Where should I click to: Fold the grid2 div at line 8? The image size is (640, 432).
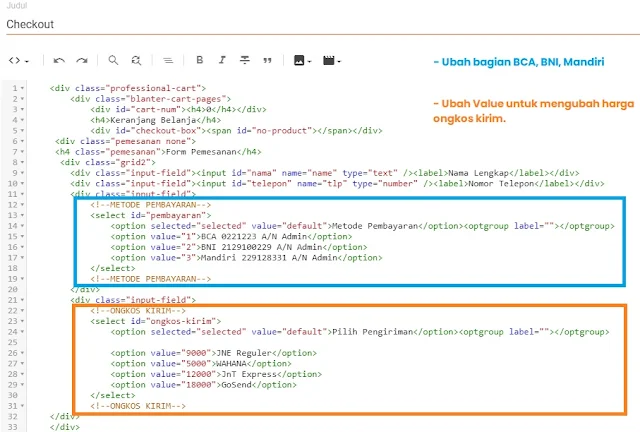22,163
